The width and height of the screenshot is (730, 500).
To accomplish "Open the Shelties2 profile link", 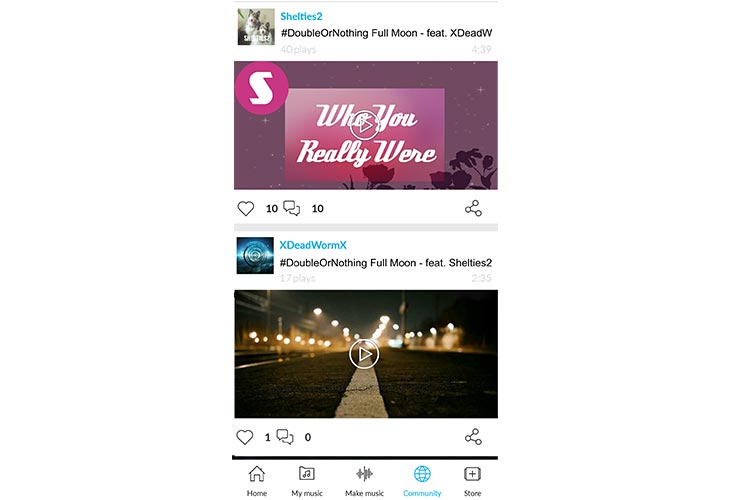I will (301, 16).
